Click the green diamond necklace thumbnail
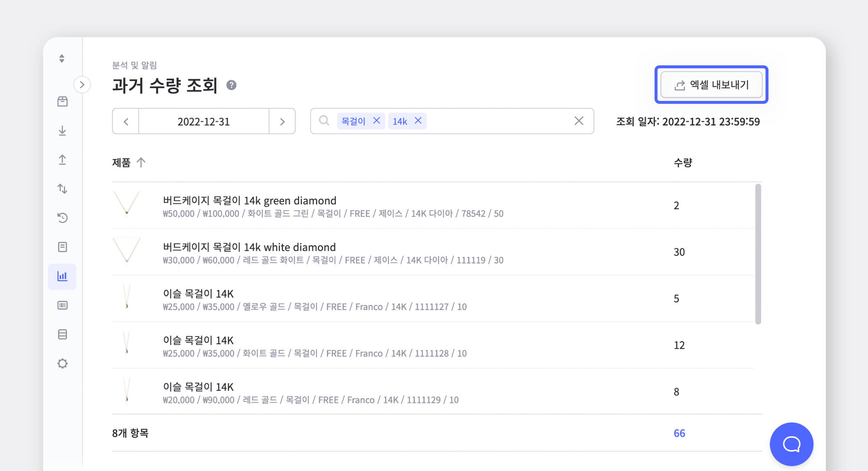868x471 pixels. coord(127,203)
